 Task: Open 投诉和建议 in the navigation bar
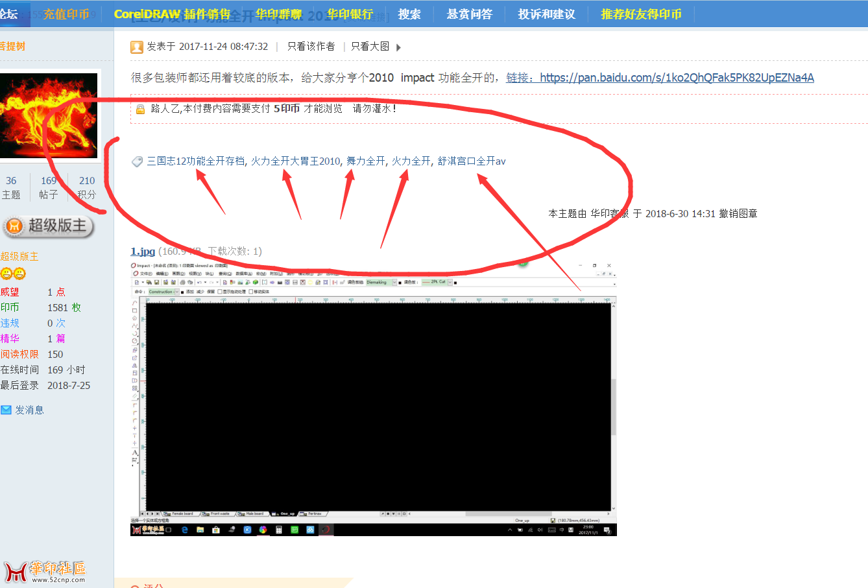(546, 14)
